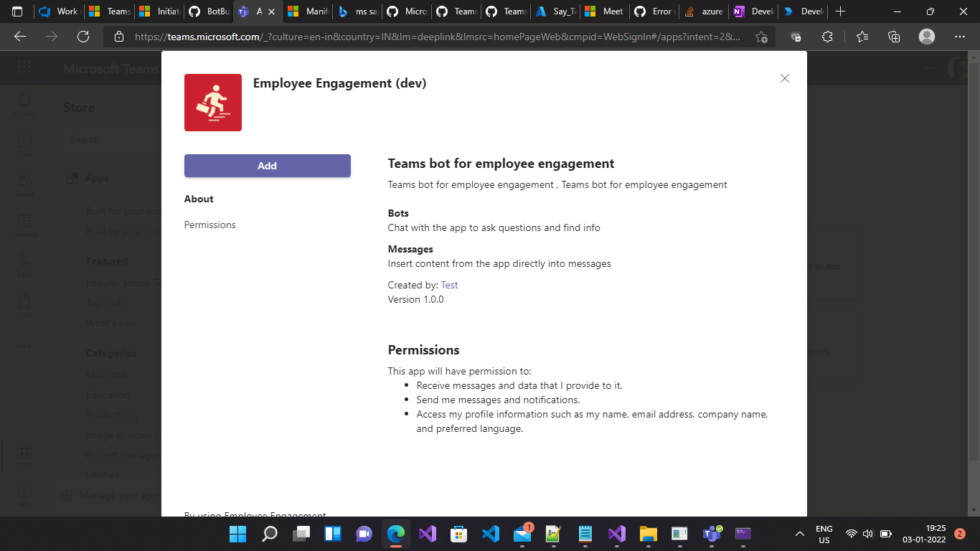The width and height of the screenshot is (980, 551).
Task: Switch to Teams view in the sidebar
Action: click(x=24, y=185)
